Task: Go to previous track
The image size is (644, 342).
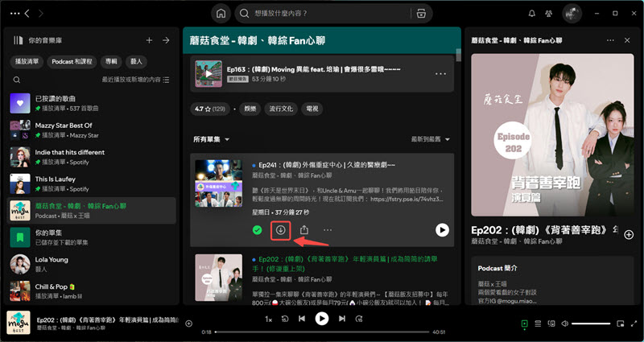Action: [302, 319]
